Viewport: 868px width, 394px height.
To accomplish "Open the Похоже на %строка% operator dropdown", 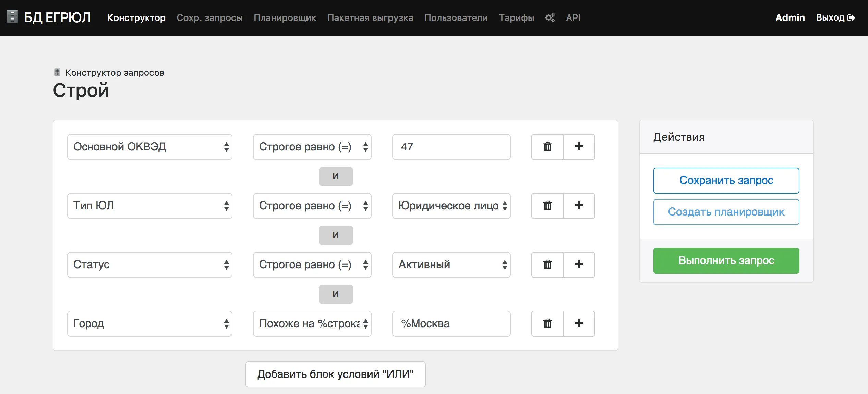I will coord(312,323).
